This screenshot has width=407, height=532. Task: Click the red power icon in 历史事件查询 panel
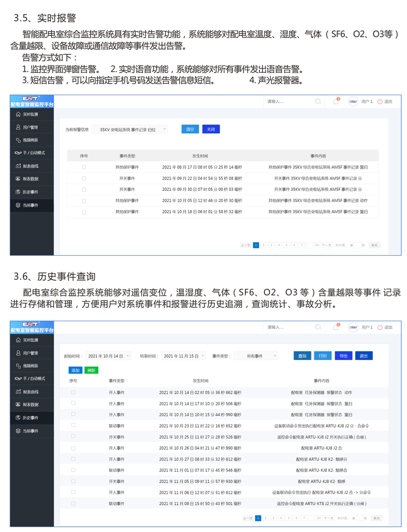coord(380,328)
